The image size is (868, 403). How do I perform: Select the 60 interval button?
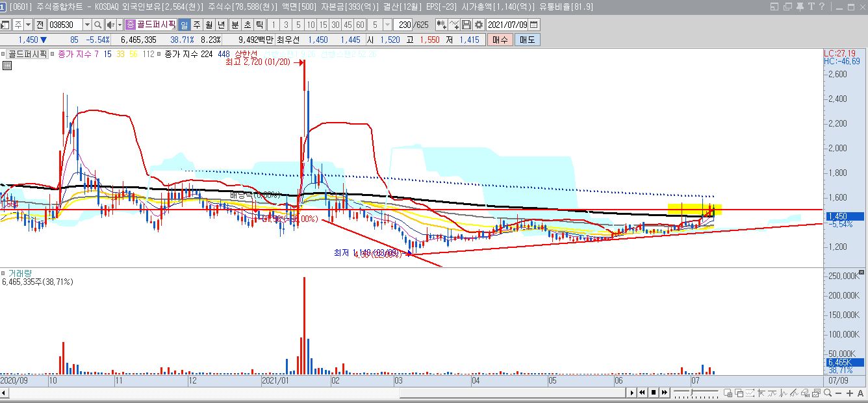point(359,25)
